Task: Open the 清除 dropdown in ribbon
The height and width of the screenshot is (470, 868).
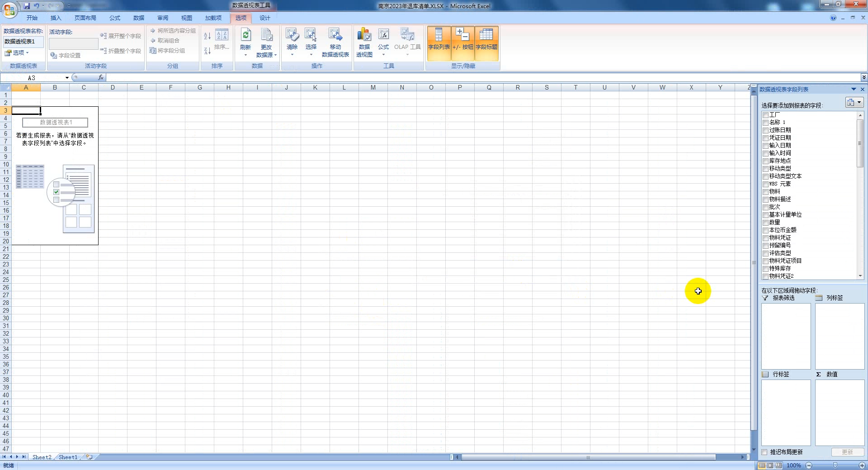Action: (292, 55)
